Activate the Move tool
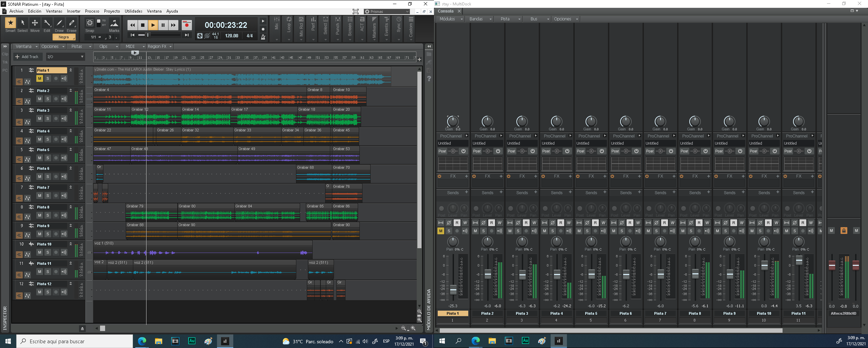This screenshot has height=348, width=868. coord(35,23)
